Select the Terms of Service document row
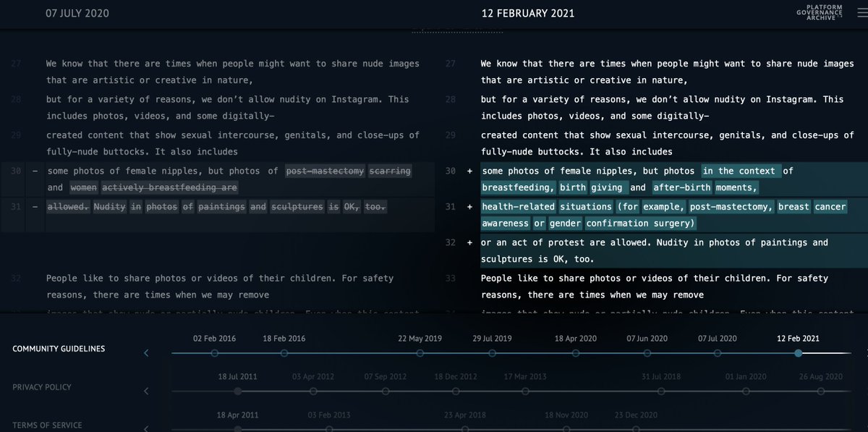 [x=48, y=425]
